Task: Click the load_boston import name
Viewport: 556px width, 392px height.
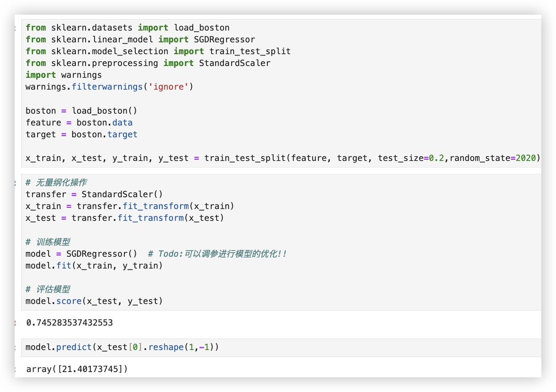Action: click(x=201, y=28)
